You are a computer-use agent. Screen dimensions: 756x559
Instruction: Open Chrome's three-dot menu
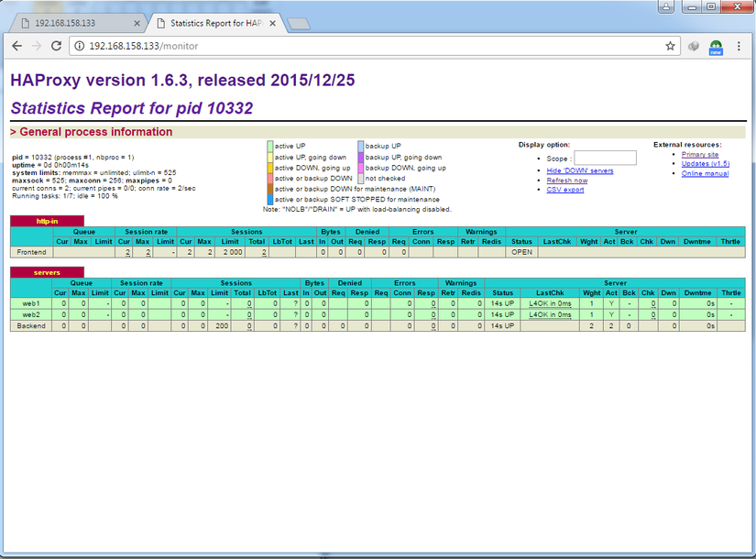click(x=739, y=46)
